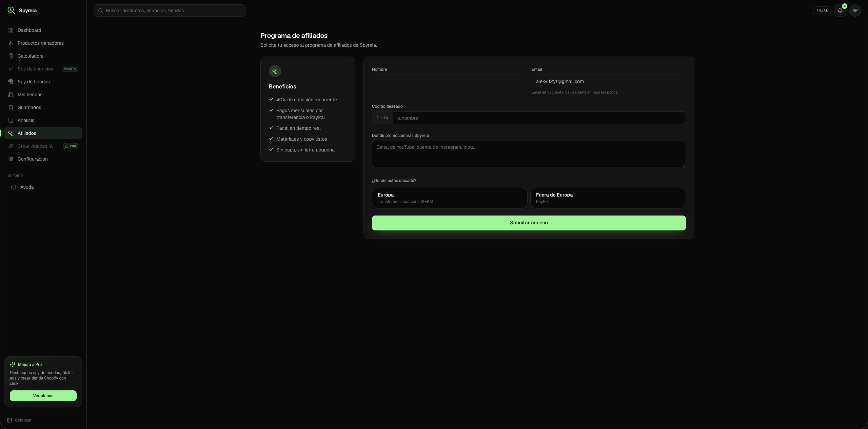Click the Mejora a Pro sparkle icon
This screenshot has height=429, width=868.
(x=13, y=365)
